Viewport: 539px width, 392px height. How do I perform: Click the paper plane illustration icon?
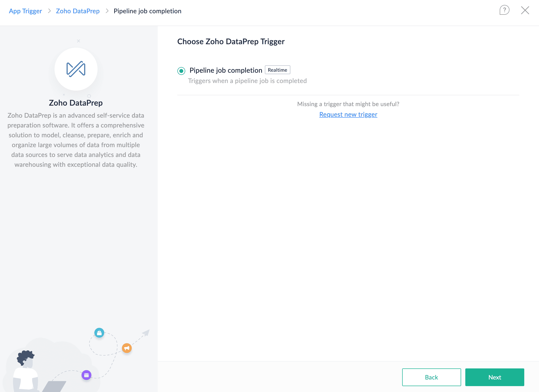(x=146, y=333)
